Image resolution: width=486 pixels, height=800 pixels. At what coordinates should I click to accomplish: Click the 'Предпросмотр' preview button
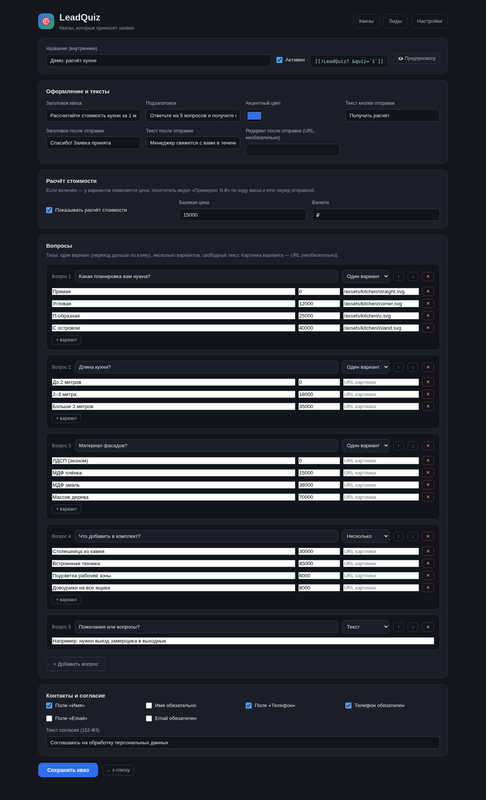(x=417, y=59)
